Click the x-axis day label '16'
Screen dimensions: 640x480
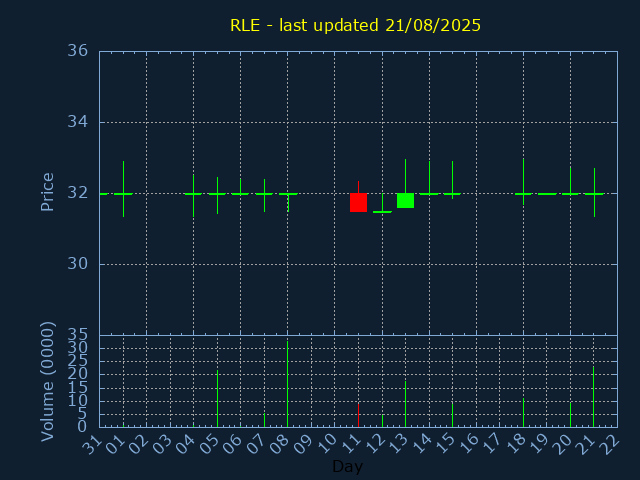point(469,443)
